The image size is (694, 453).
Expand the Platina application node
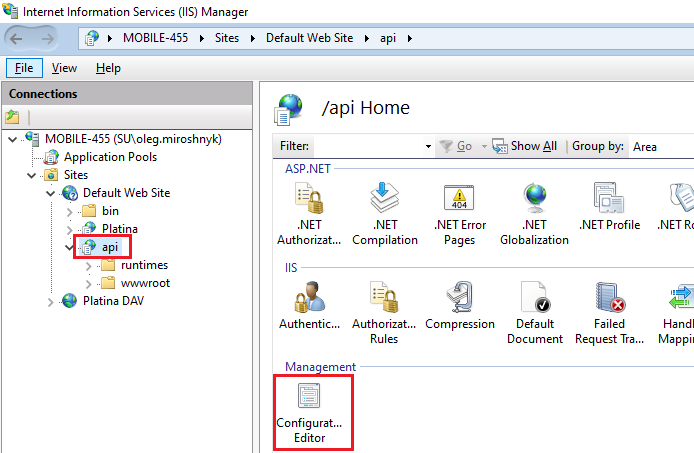69,229
